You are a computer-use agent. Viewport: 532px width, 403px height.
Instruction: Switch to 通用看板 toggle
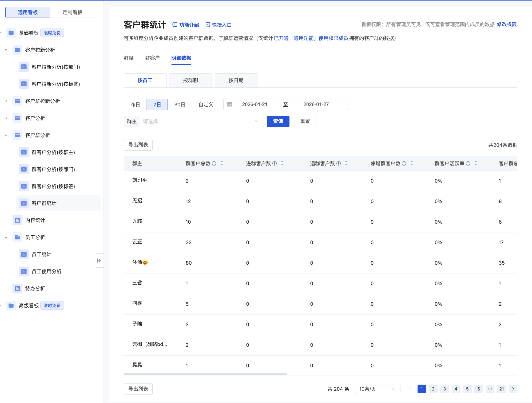point(28,12)
